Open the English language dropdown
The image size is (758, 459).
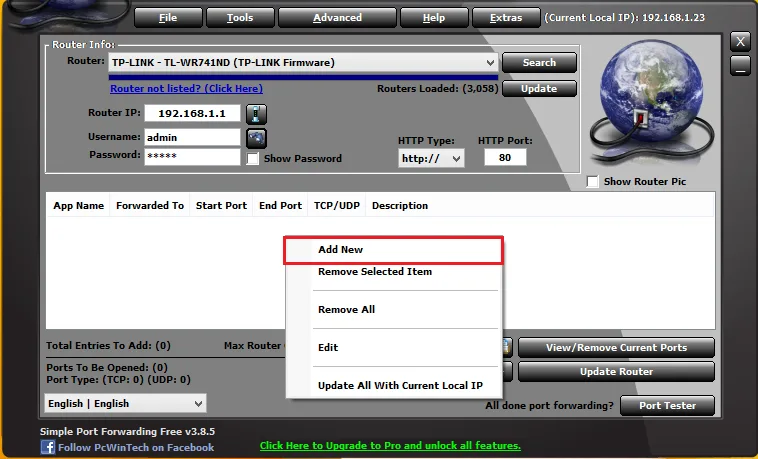[125, 403]
